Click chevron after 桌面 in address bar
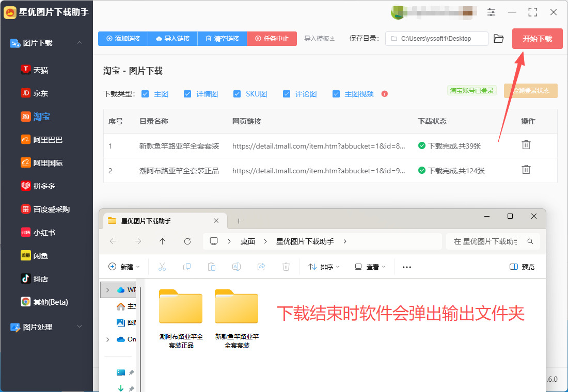 pos(265,241)
